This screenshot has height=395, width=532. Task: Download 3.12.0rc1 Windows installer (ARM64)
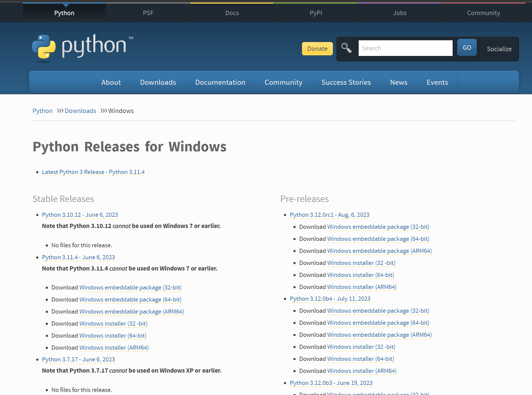(x=362, y=287)
